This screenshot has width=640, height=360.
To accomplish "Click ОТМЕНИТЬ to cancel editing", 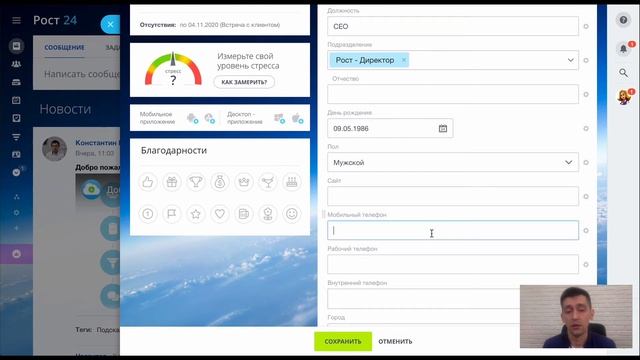I will click(395, 341).
